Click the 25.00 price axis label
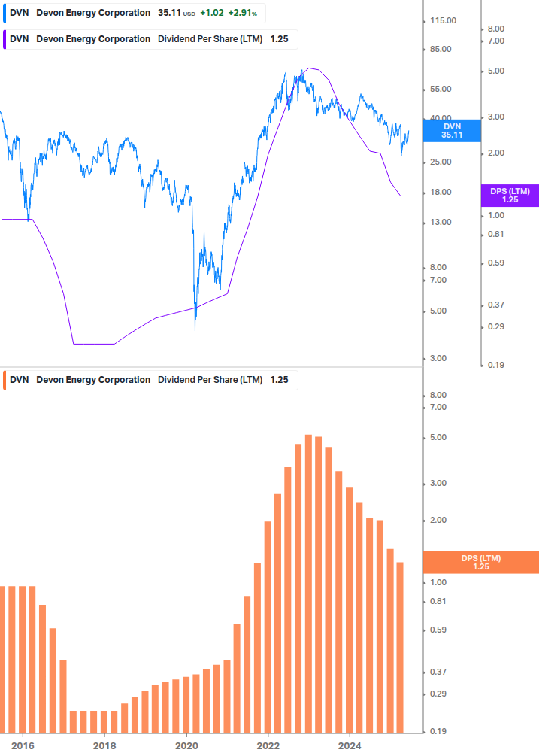The width and height of the screenshot is (539, 756). [x=441, y=162]
